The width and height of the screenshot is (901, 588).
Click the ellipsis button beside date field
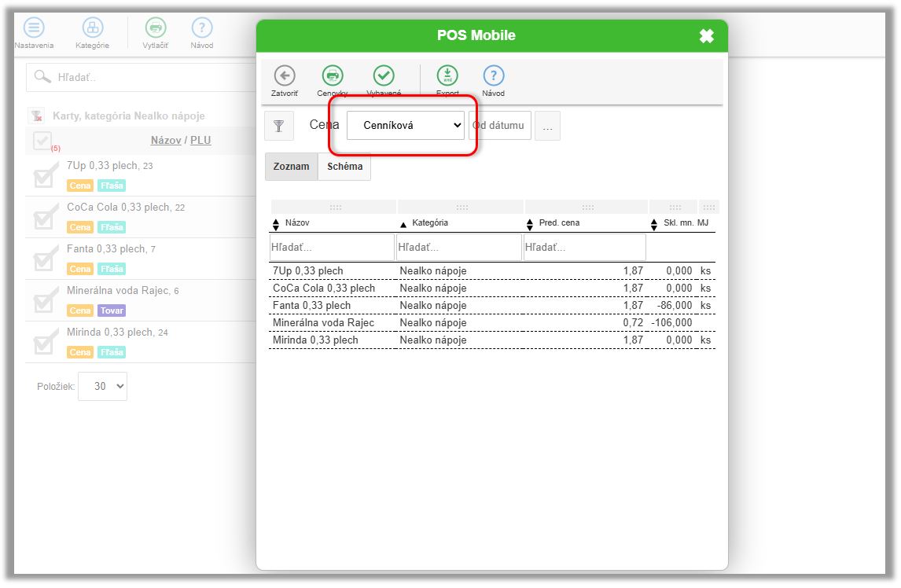click(x=547, y=127)
